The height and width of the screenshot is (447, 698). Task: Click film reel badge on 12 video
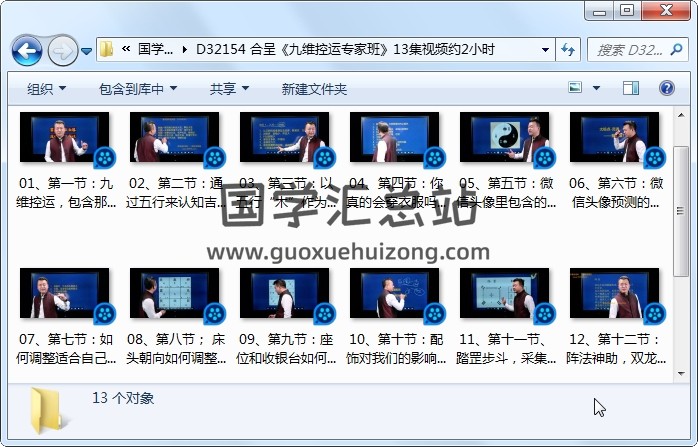coord(655,313)
